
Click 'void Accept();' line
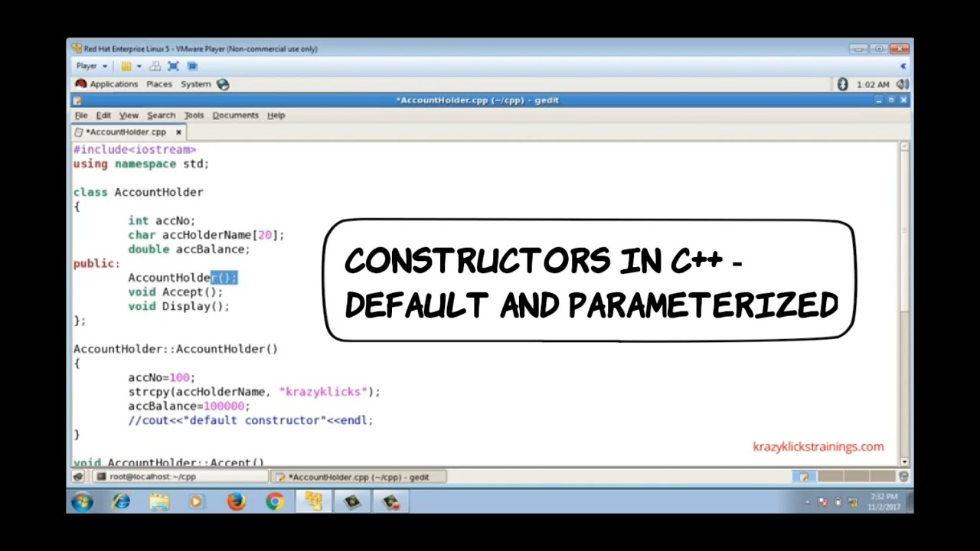coord(175,292)
